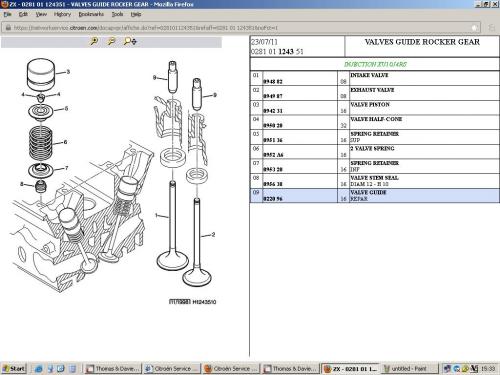Click the first magnifier zoom icon
Screen dimensions: 500x375
pos(94,41)
